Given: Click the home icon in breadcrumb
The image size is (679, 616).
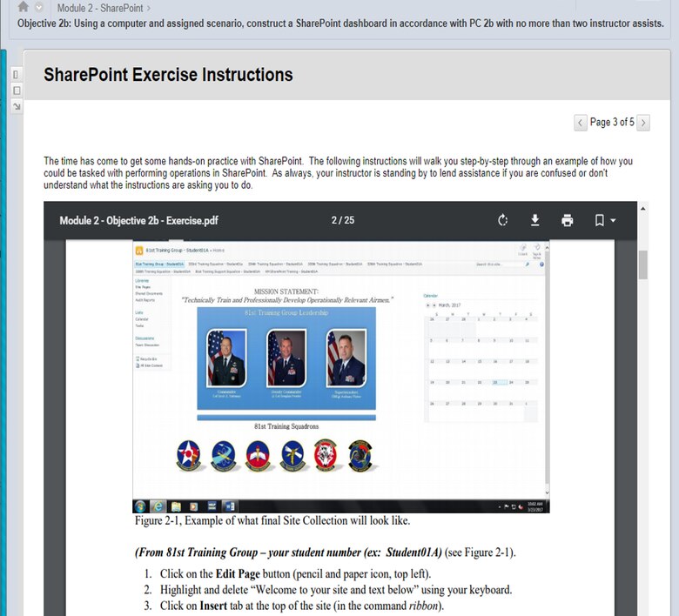Looking at the screenshot, I should pyautogui.click(x=24, y=7).
